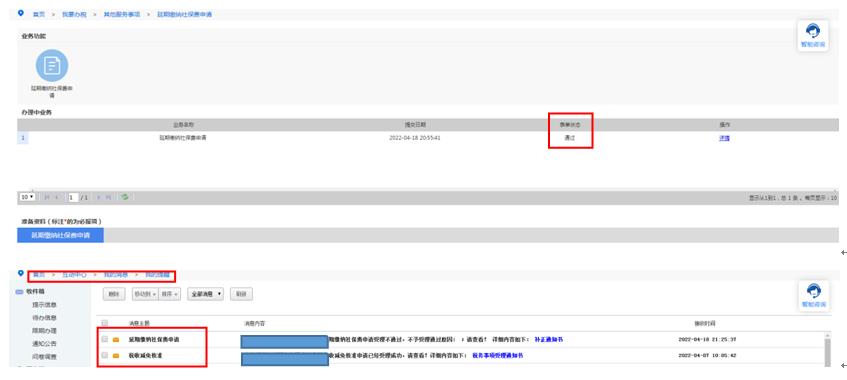Tick the checkbox for 税收减免核准 message
The image size is (847, 380).
105,355
